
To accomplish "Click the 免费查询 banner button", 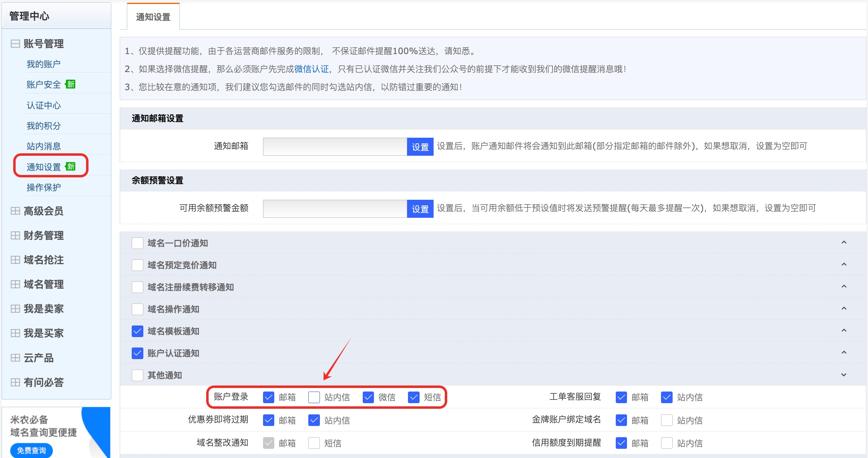I will 31,450.
